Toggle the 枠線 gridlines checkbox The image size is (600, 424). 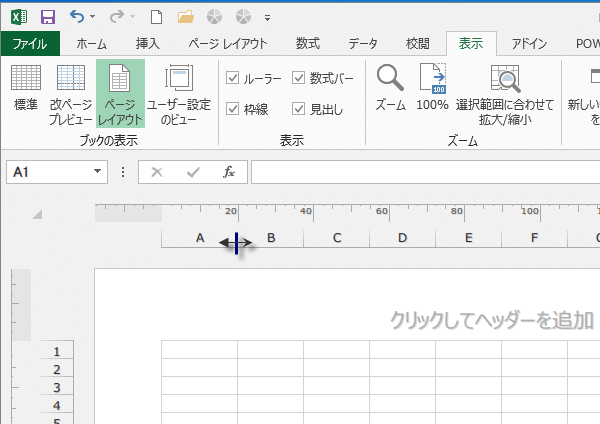pyautogui.click(x=233, y=109)
